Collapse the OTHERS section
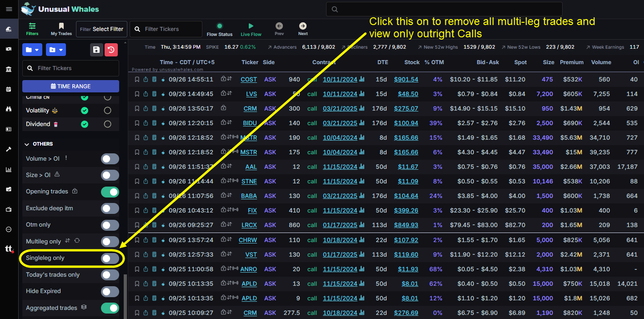The image size is (644, 319). (39, 144)
